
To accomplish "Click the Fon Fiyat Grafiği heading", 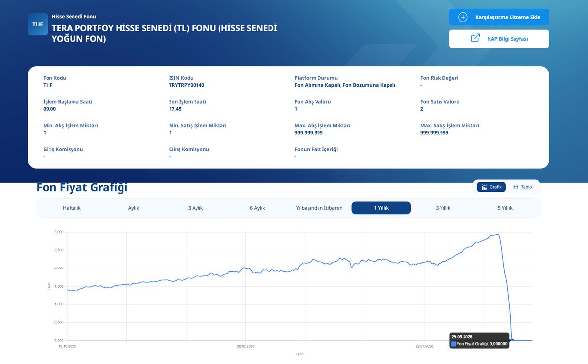I will point(82,187).
